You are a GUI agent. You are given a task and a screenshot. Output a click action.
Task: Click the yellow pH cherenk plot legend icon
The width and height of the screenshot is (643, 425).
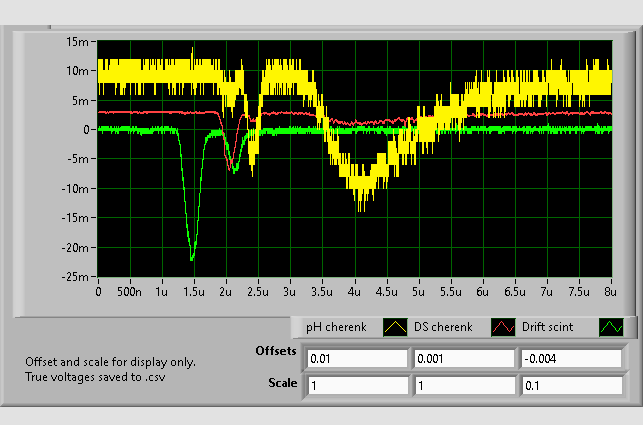[x=397, y=327]
